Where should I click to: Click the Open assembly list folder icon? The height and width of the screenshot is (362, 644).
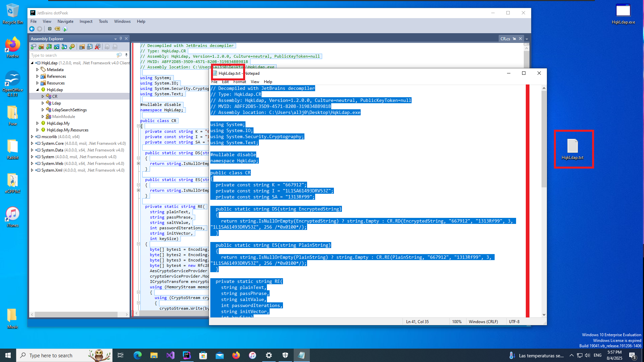[82, 47]
